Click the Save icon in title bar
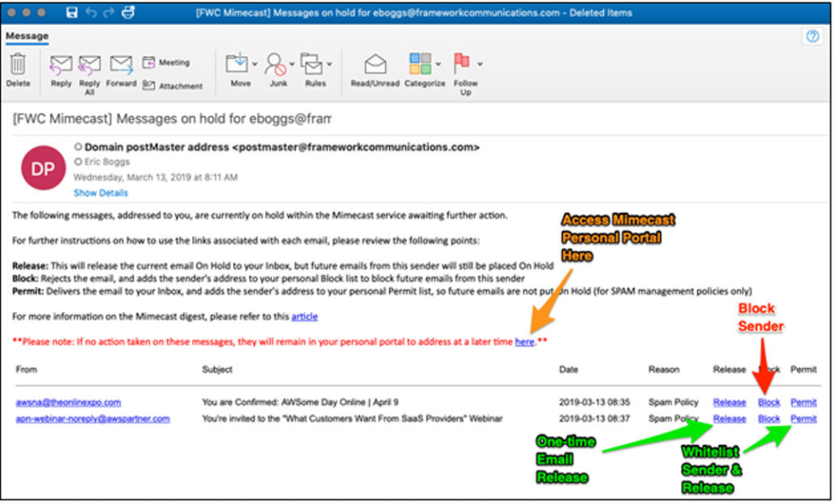 coord(72,12)
